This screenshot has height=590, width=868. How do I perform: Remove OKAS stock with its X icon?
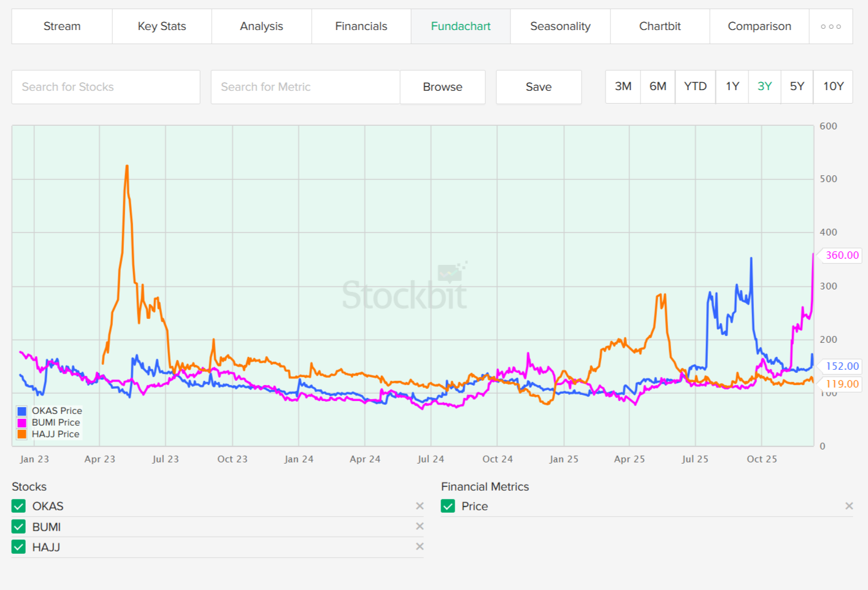[x=420, y=506]
